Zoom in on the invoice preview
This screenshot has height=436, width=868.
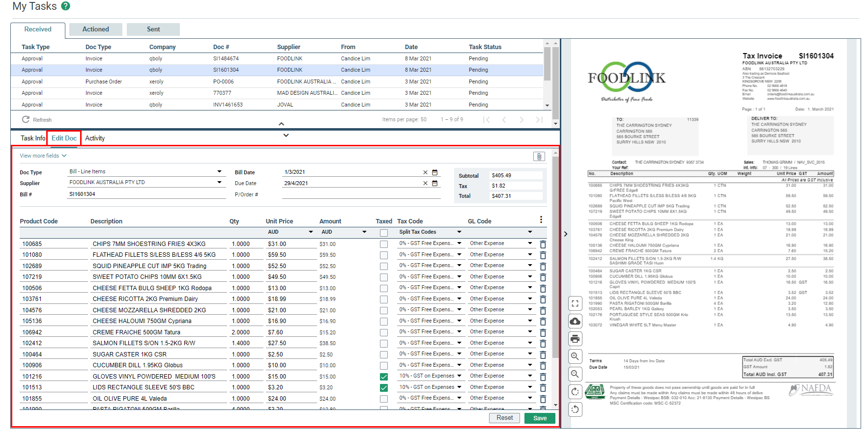(575, 356)
